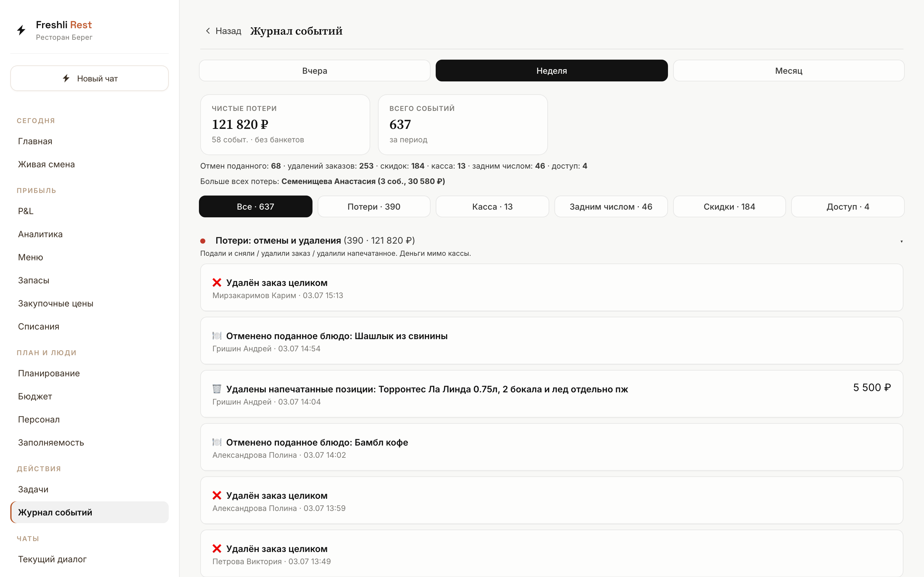The image size is (924, 577).
Task: Click the plate icon on Шашлык из свинины event
Action: tap(217, 336)
